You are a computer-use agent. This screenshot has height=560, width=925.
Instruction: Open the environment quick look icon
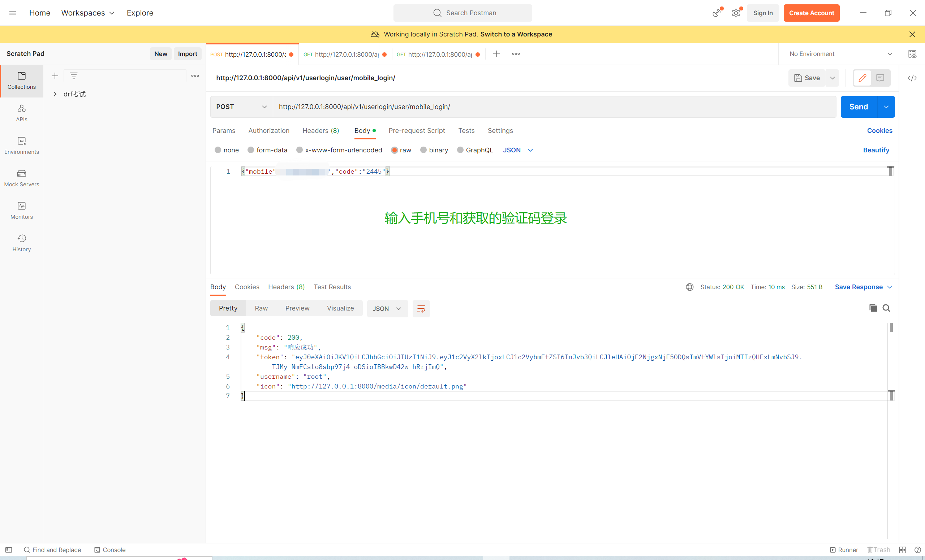tap(912, 54)
